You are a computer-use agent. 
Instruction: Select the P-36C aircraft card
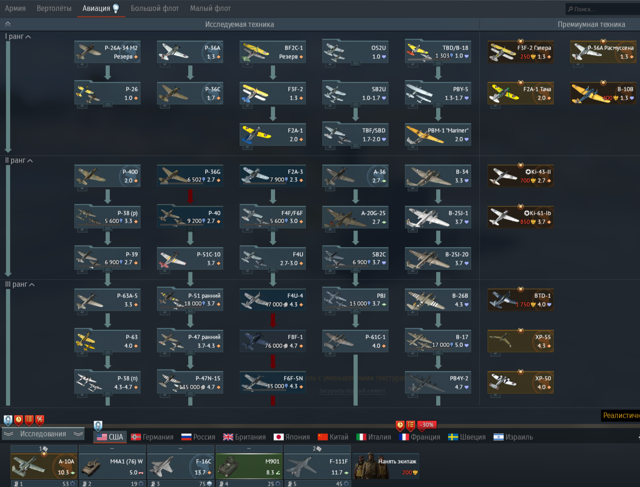coord(190,93)
